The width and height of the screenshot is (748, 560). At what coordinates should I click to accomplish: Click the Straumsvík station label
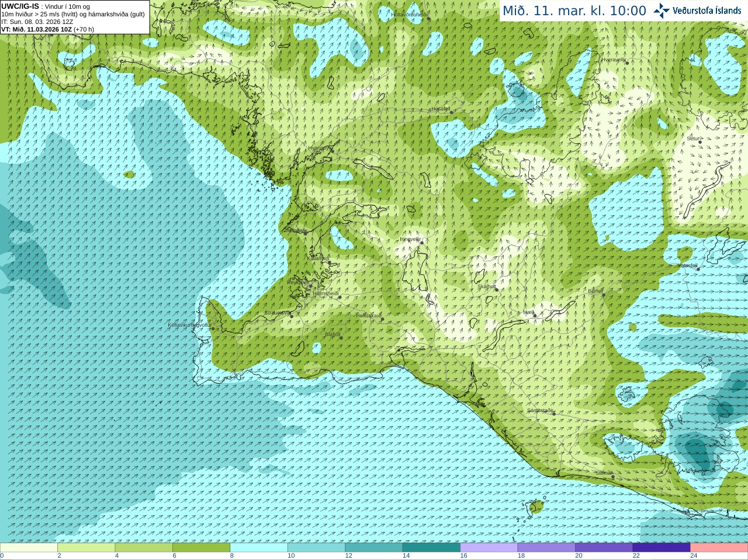[277, 313]
